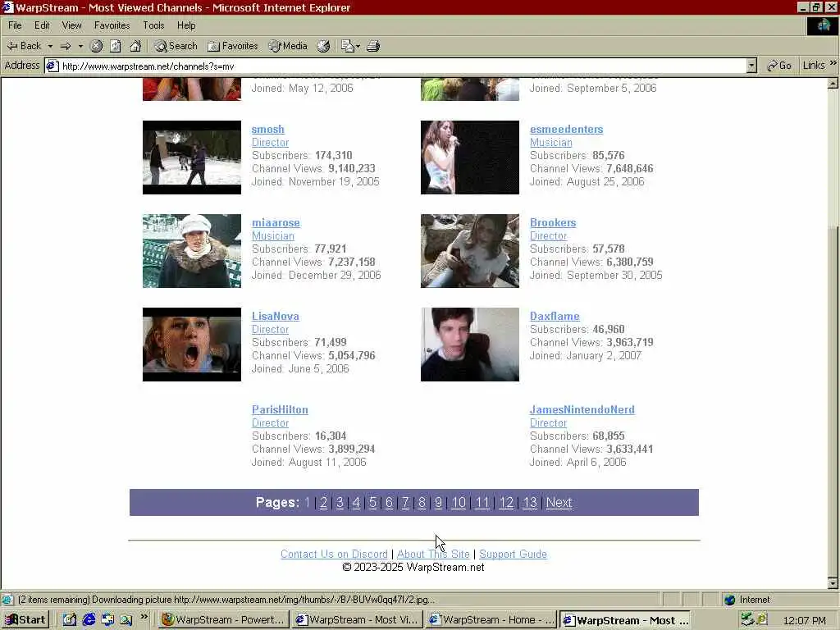This screenshot has height=630, width=840.
Task: Switch to WarpStream - Powert... taskbar window
Action: [223, 620]
